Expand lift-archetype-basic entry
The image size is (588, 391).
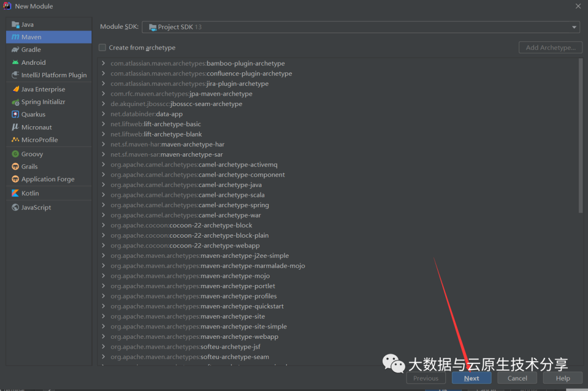tap(103, 124)
